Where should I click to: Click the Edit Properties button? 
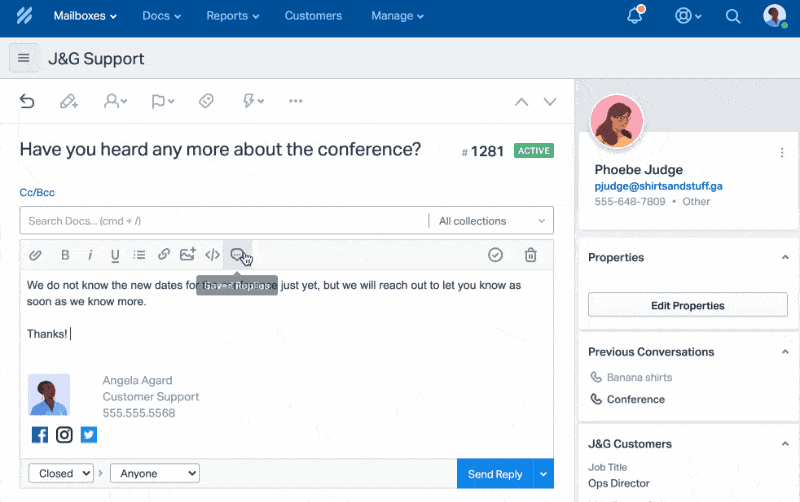pos(687,305)
